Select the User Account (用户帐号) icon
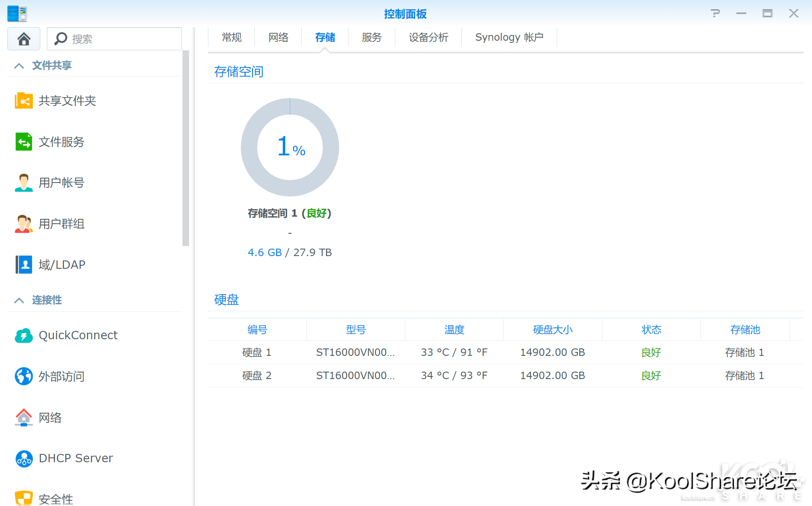The image size is (812, 506). [x=24, y=183]
